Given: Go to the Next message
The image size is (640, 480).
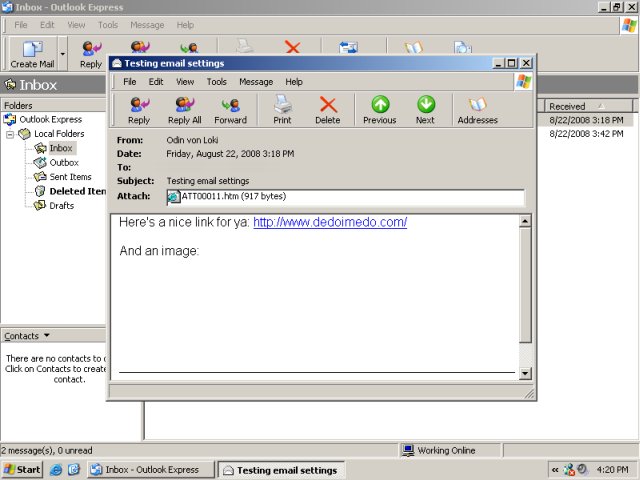Looking at the screenshot, I should pyautogui.click(x=425, y=110).
